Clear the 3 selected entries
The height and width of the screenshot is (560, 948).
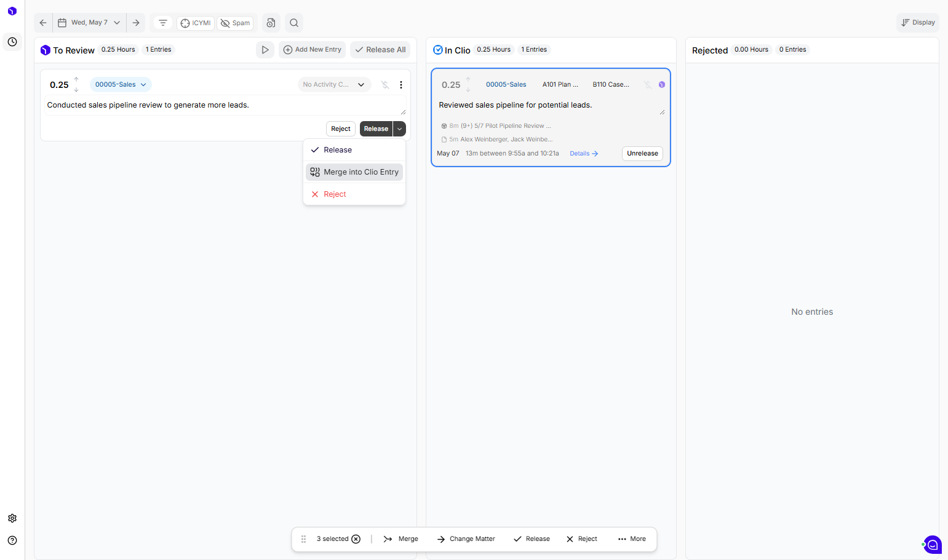[356, 539]
